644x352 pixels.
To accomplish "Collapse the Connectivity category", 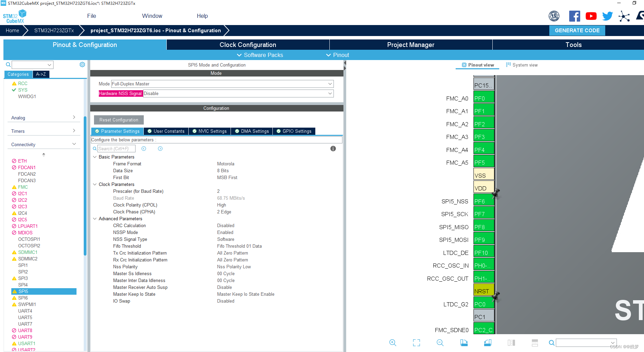I will coord(43,144).
